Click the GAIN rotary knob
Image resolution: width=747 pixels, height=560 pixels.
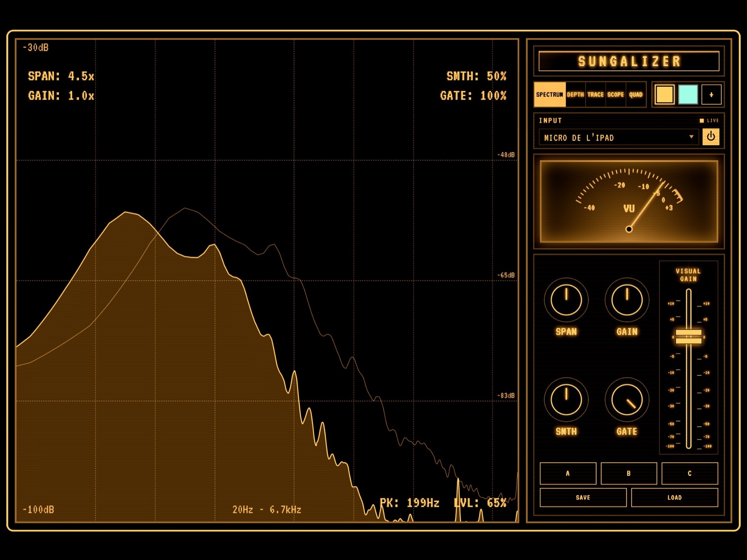pyautogui.click(x=627, y=300)
